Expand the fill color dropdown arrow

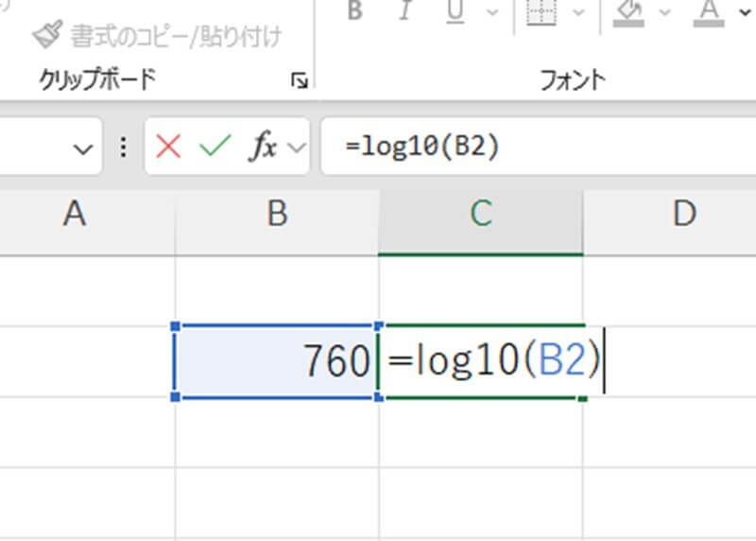click(x=665, y=12)
